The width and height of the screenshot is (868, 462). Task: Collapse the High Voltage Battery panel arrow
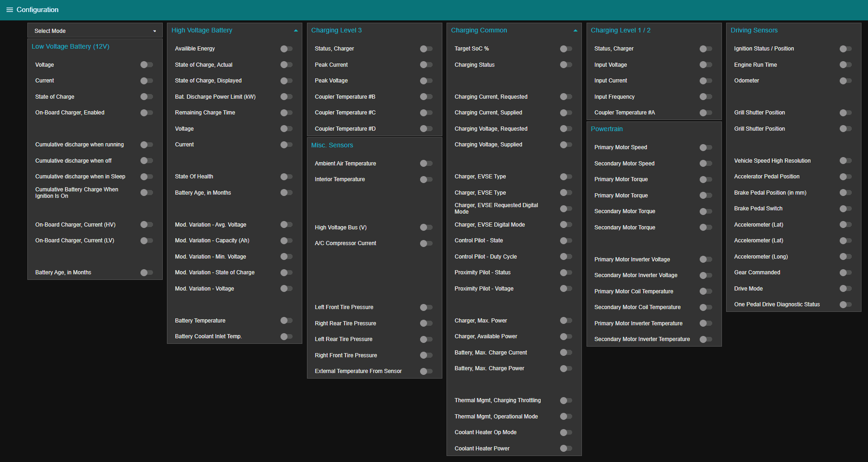coord(296,31)
